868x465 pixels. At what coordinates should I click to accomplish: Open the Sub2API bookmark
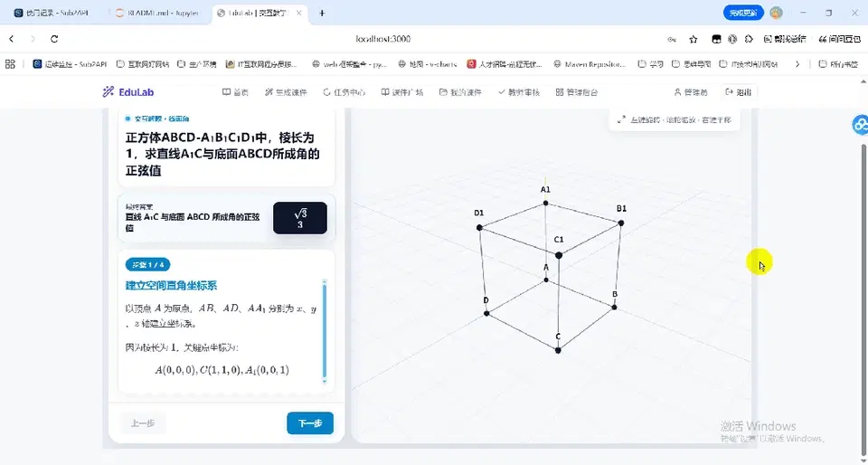click(70, 64)
